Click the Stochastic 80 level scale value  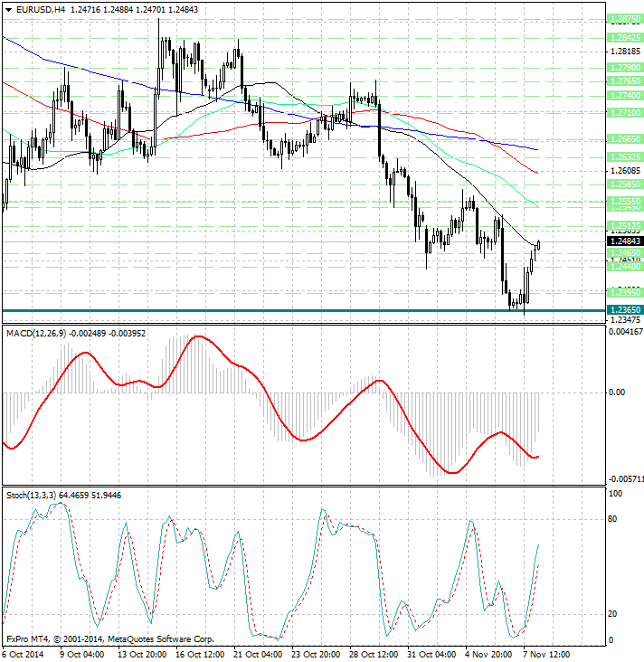coord(613,519)
